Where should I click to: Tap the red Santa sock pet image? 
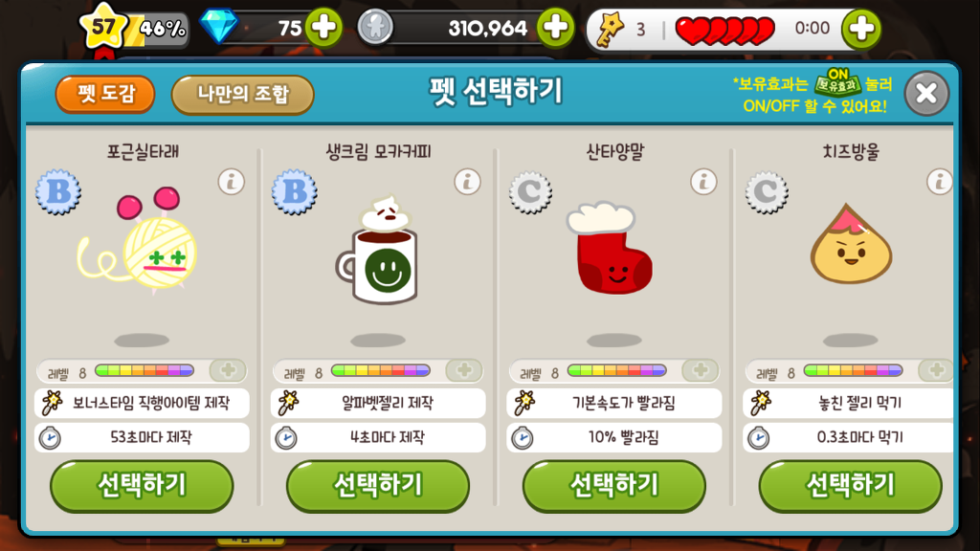[610, 248]
